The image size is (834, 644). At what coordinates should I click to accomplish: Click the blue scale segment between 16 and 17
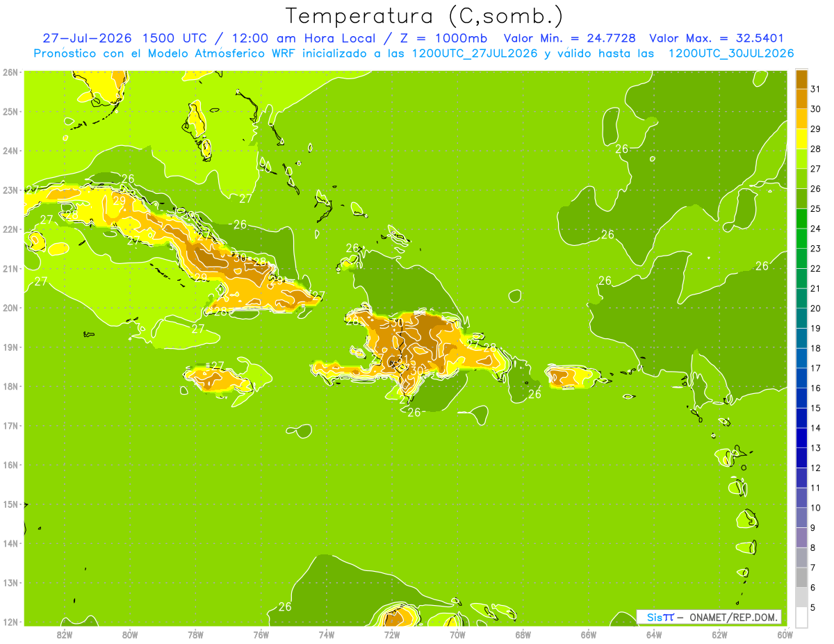point(801,378)
